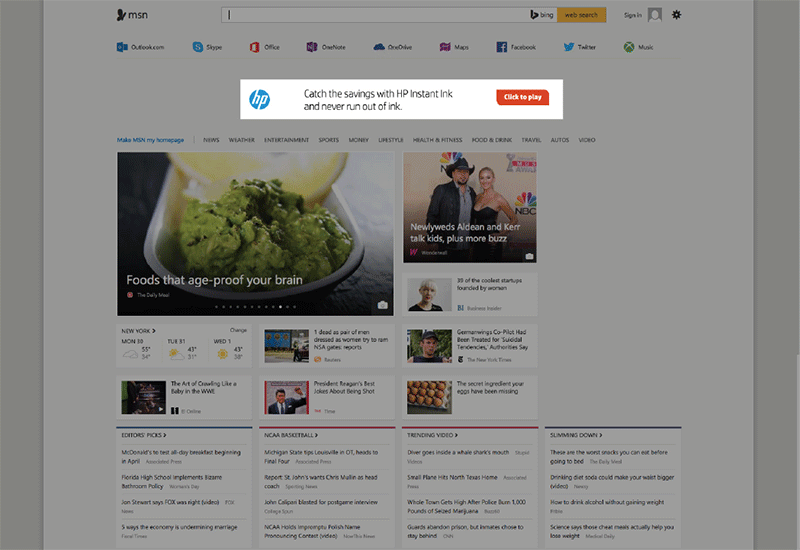Viewport: 800px width, 550px height.
Task: Click the Sign in link
Action: (633, 15)
